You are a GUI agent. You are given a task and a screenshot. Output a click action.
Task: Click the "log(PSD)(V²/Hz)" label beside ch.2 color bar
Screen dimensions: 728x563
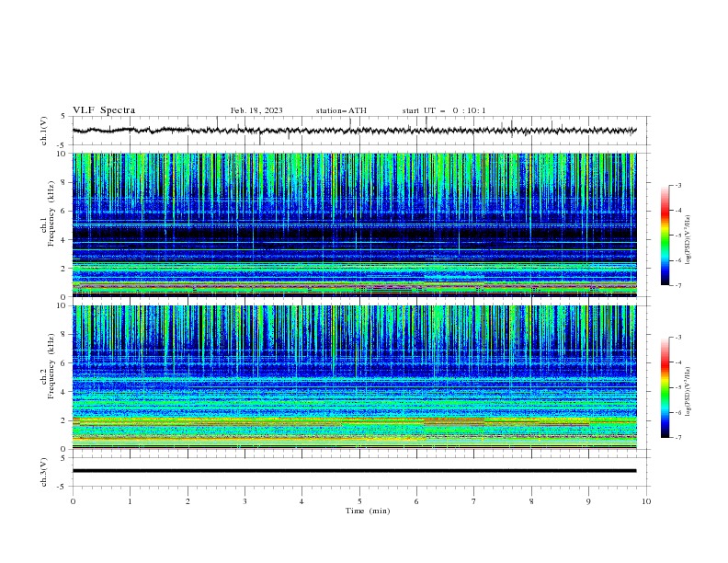[x=688, y=392]
